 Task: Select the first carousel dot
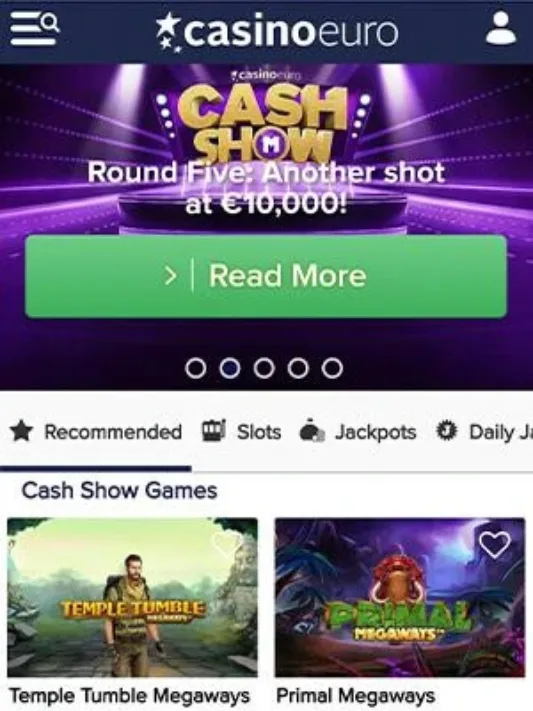click(x=196, y=368)
